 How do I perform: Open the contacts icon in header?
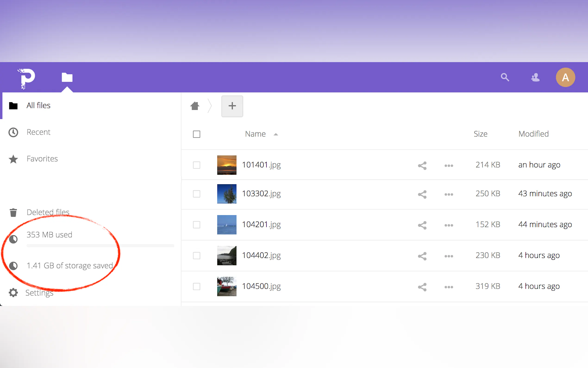point(535,77)
